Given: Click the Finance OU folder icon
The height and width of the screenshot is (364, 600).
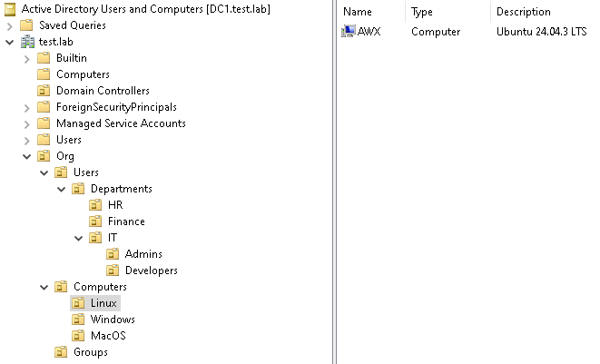Looking at the screenshot, I should click(x=95, y=221).
